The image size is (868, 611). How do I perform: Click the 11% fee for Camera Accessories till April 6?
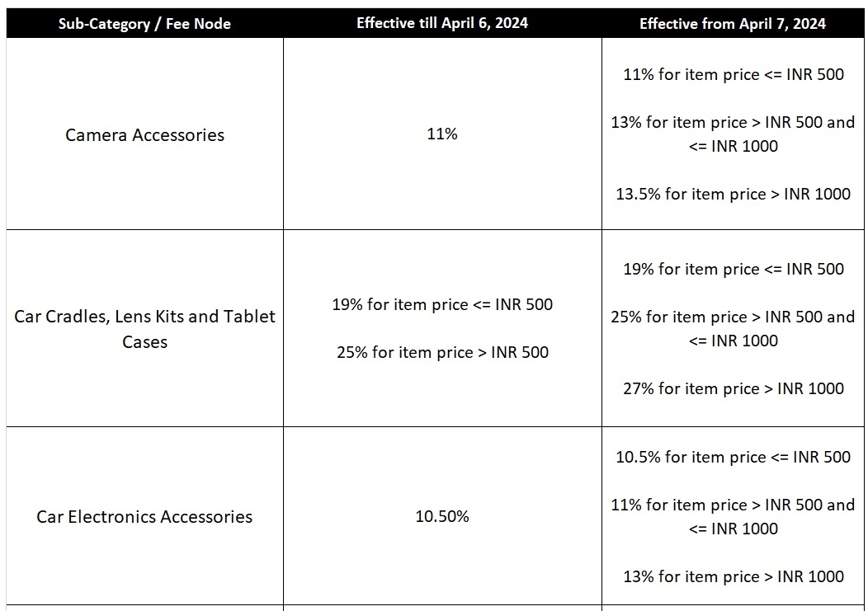point(442,134)
